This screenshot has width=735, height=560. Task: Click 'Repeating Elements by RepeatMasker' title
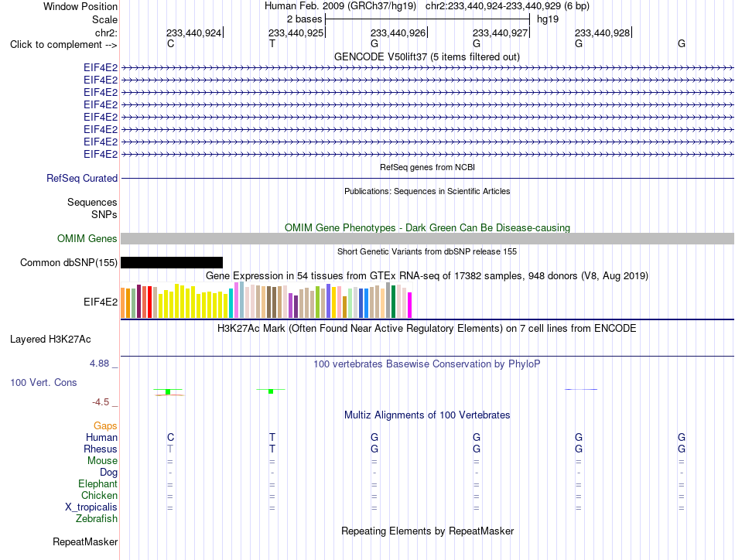[x=428, y=531]
